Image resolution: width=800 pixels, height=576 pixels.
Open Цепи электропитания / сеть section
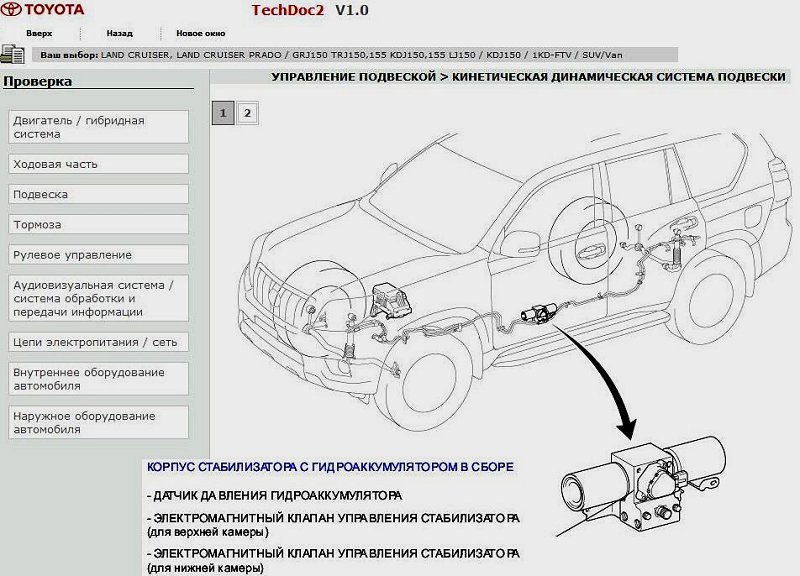(x=98, y=342)
